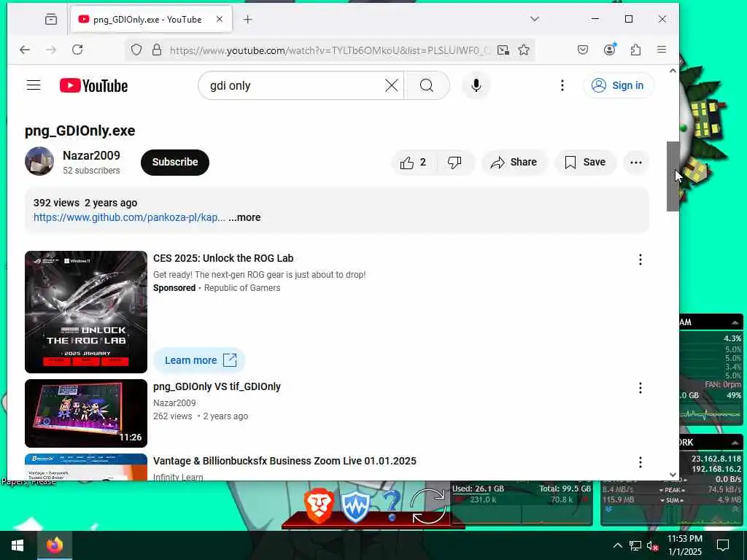The height and width of the screenshot is (560, 747).
Task: Show hidden system tray icons
Action: coord(617,545)
